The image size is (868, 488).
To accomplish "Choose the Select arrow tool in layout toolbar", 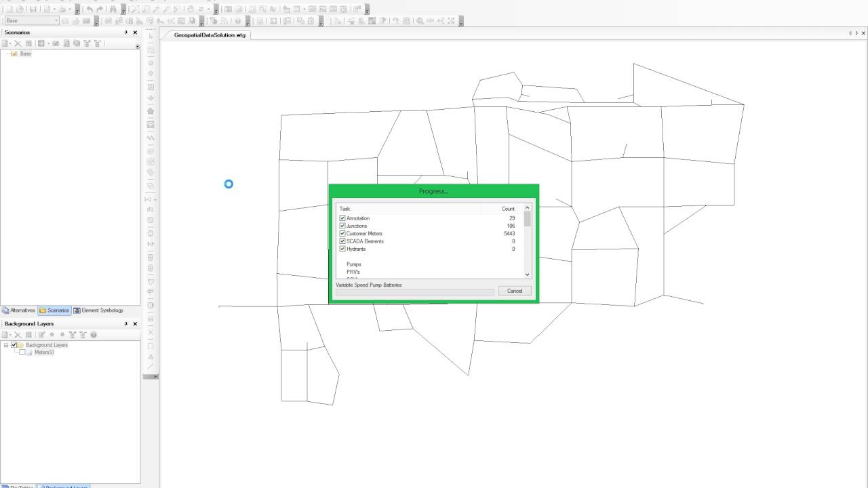I will tap(151, 36).
